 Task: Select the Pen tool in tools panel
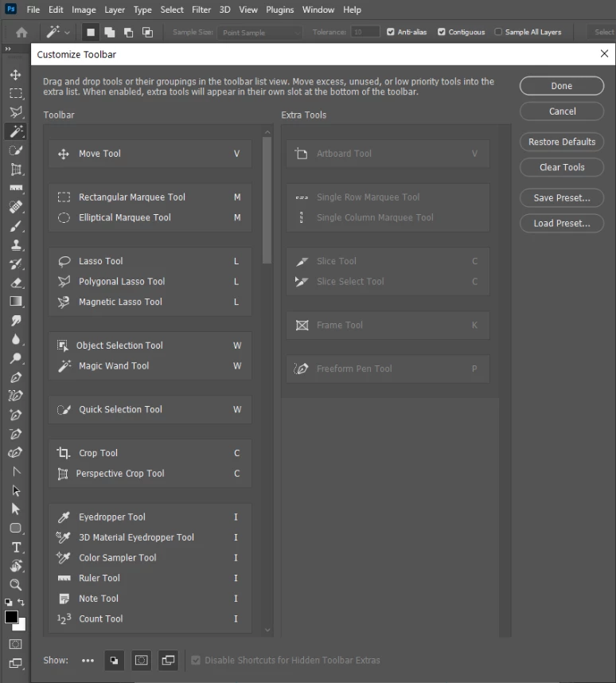coord(16,377)
